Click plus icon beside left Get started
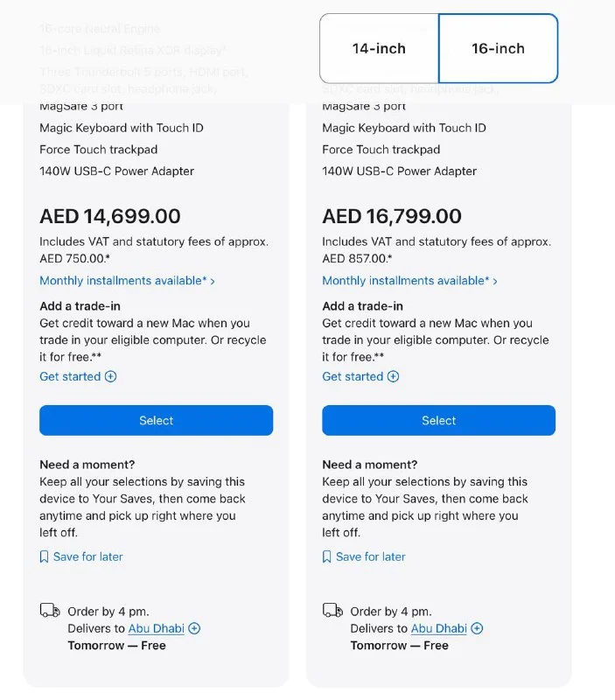Screen dimensions: 615x700 pyautogui.click(x=111, y=377)
